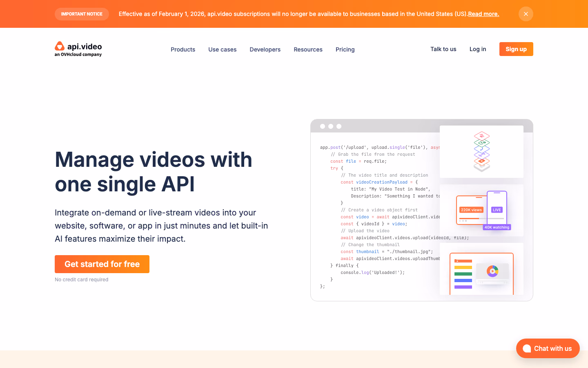Click the pie chart play icon
Screen dimensions: 588x368
[492, 271]
